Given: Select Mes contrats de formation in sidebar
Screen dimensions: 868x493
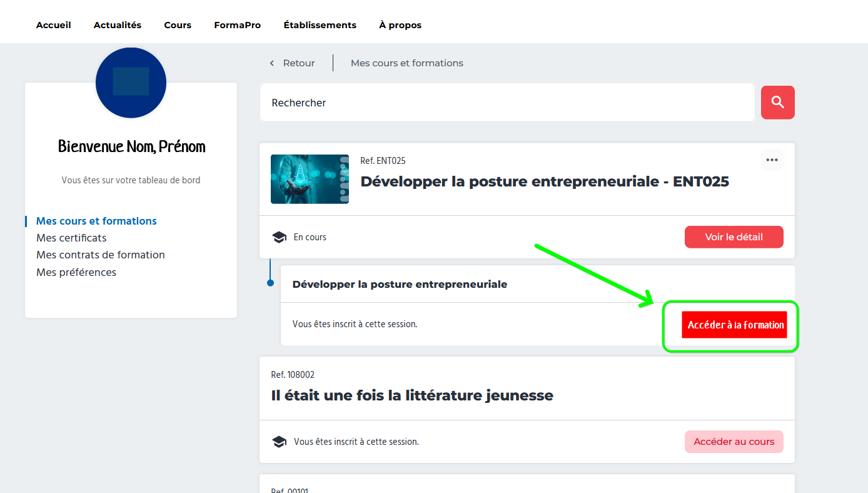Looking at the screenshot, I should coord(101,255).
